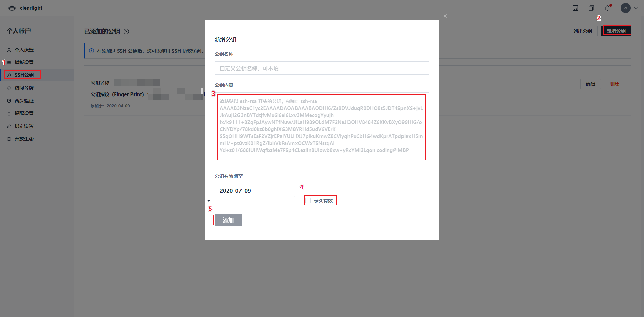Image resolution: width=644 pixels, height=317 pixels.
Task: Click the 公钥名称 input field
Action: click(x=322, y=68)
